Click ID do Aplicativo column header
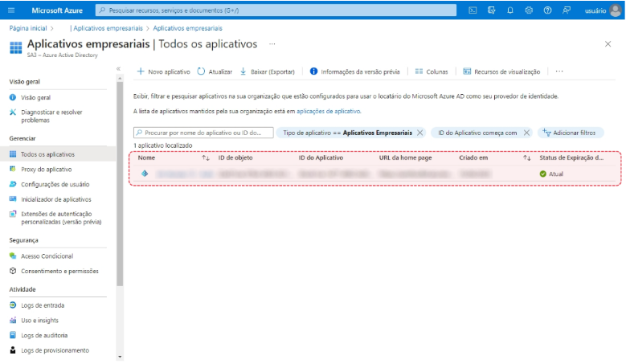This screenshot has height=364, width=626. point(321,157)
